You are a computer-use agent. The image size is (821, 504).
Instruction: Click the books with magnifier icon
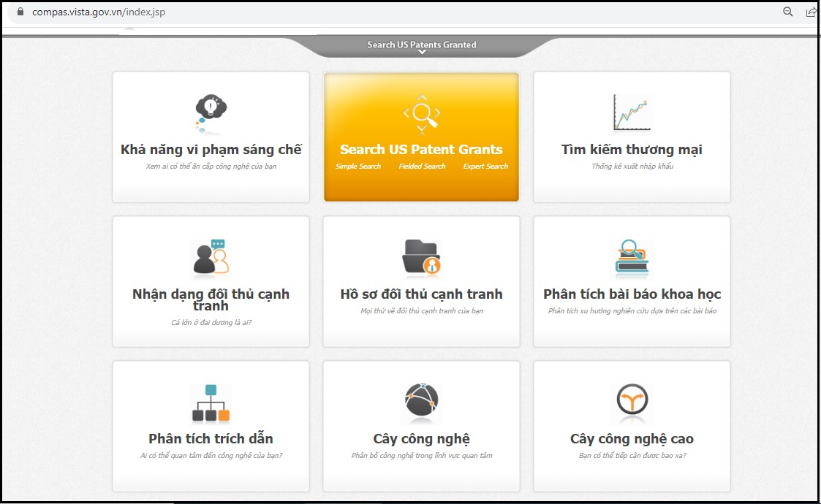(x=631, y=258)
